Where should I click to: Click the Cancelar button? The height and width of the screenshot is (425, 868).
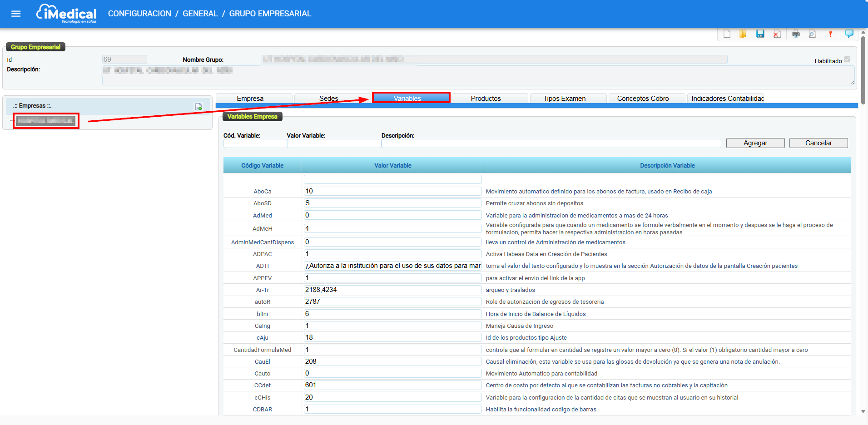tap(818, 143)
